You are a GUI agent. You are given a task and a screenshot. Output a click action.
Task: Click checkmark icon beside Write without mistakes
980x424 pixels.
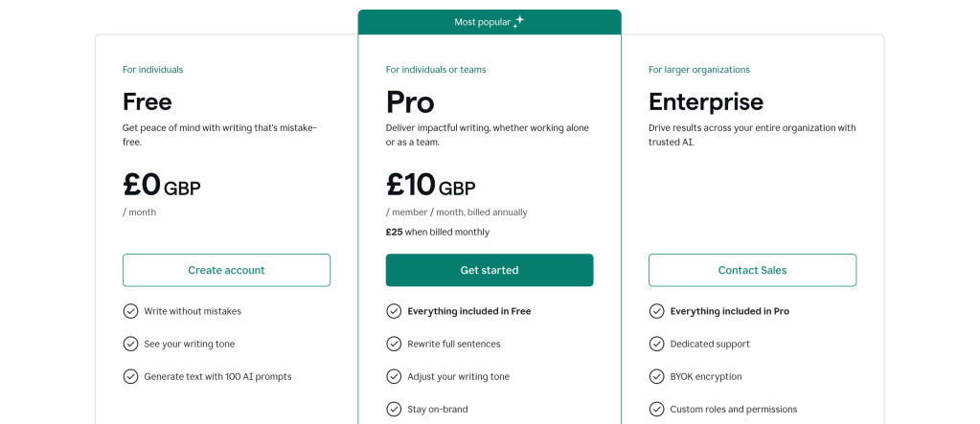[x=130, y=311]
